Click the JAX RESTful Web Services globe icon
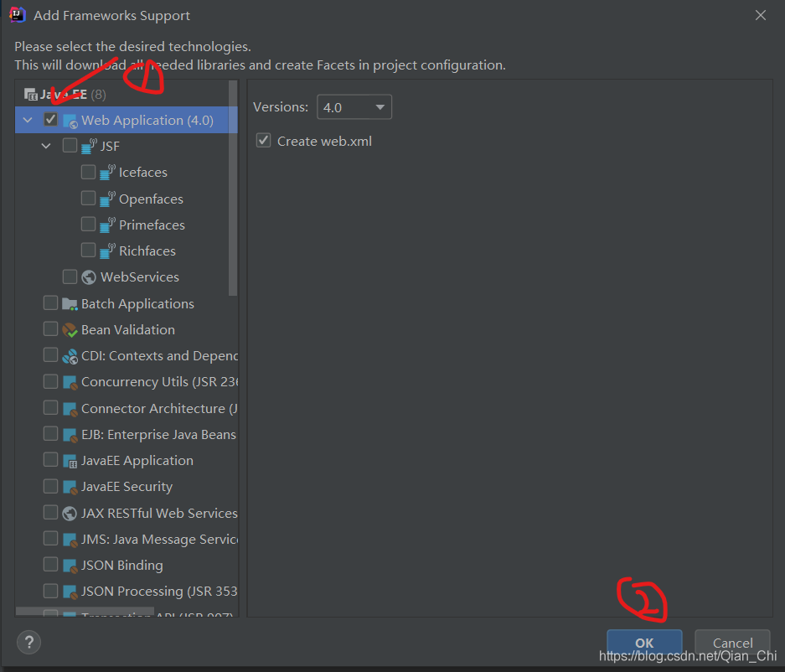This screenshot has height=672, width=785. [69, 514]
